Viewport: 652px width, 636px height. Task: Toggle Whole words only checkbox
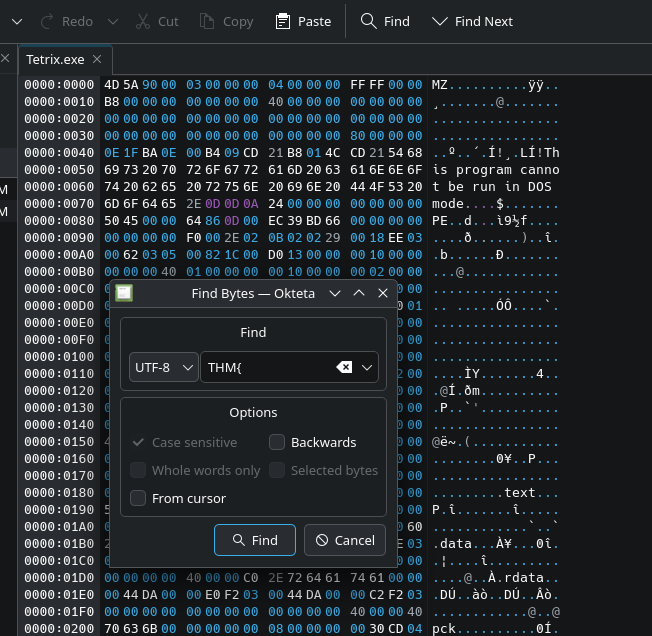click(138, 470)
